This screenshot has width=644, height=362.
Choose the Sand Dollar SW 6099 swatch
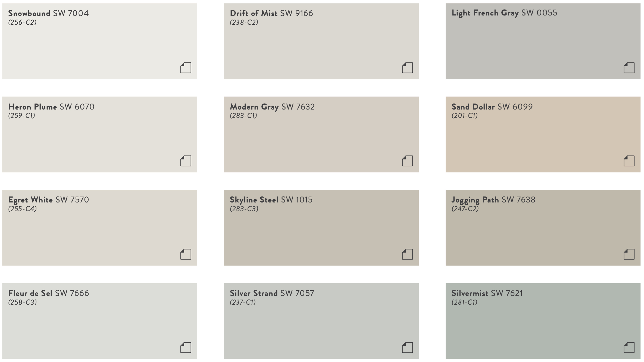[x=543, y=135]
